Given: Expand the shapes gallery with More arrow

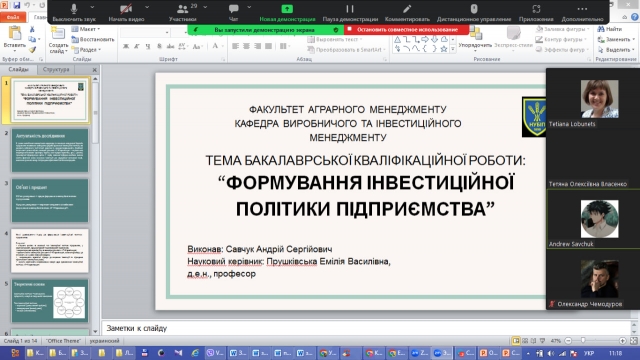Looking at the screenshot, I should [453, 49].
